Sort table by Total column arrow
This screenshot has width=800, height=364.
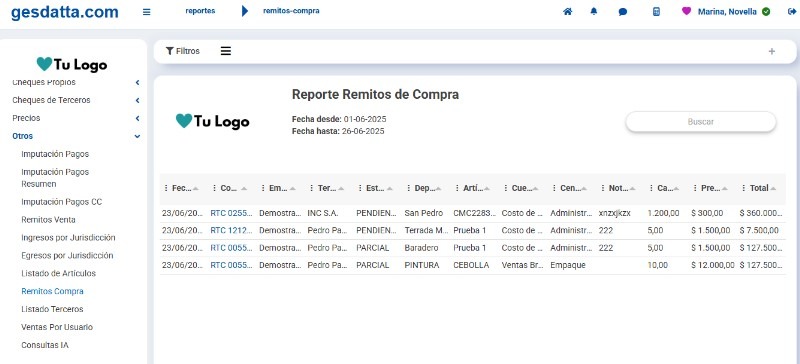tap(773, 188)
